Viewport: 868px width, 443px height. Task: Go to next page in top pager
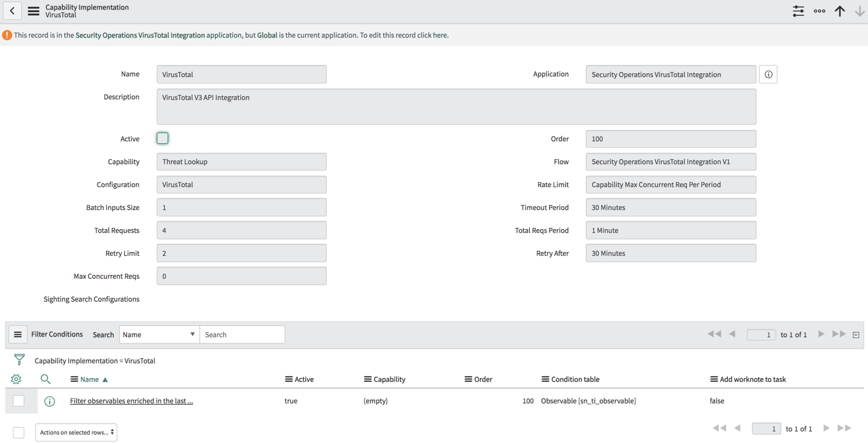(x=821, y=334)
